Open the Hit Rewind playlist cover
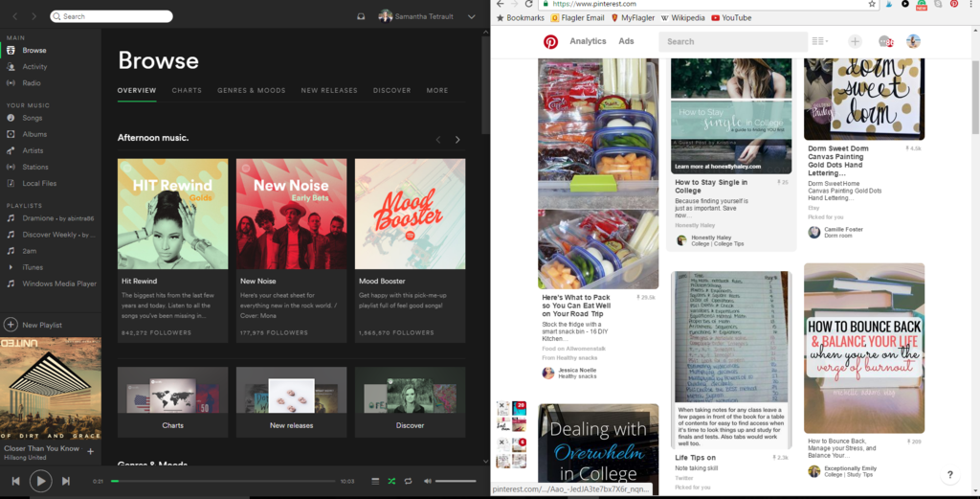Screen dimensions: 980x499 click(x=172, y=214)
